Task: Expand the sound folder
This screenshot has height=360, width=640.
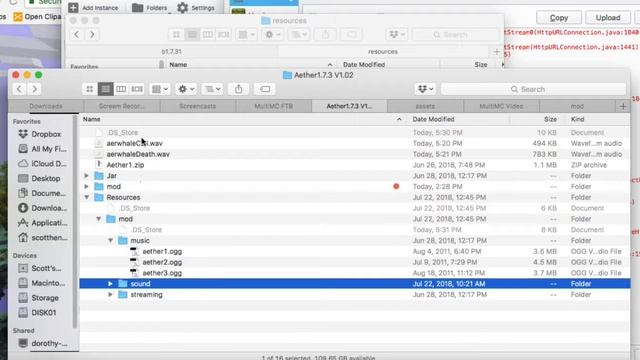Action: pos(110,284)
